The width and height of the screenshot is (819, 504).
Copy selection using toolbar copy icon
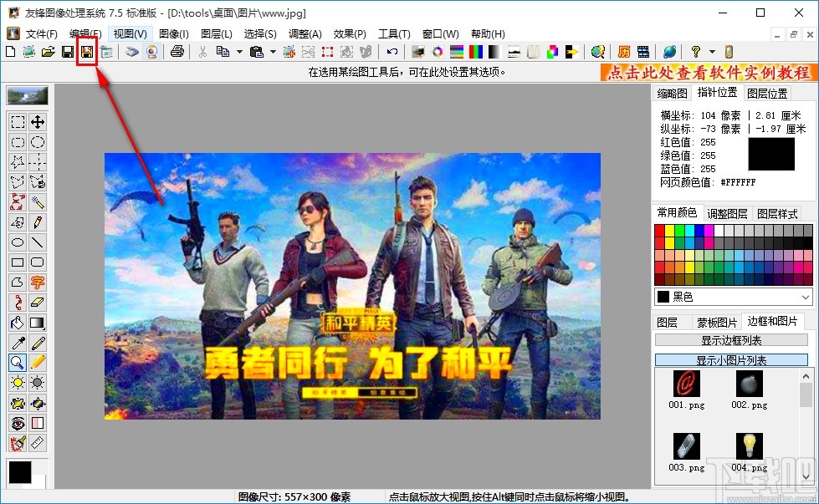coord(223,52)
